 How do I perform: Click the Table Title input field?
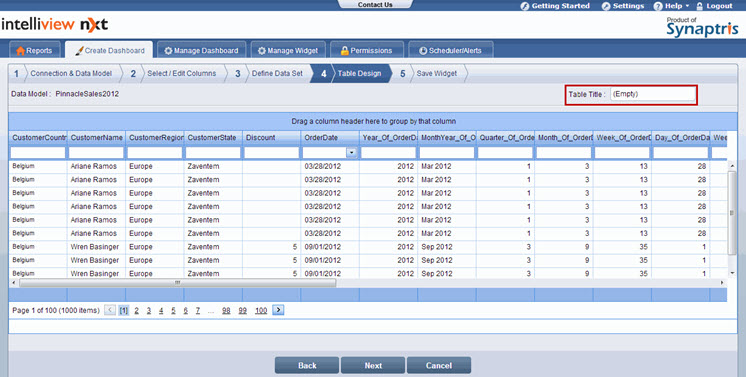point(652,94)
